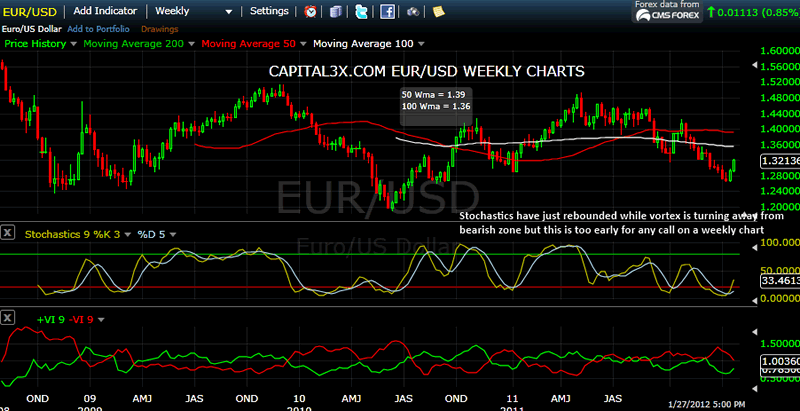800x411 pixels.
Task: Click the 10 time axis label
Action: [299, 398]
